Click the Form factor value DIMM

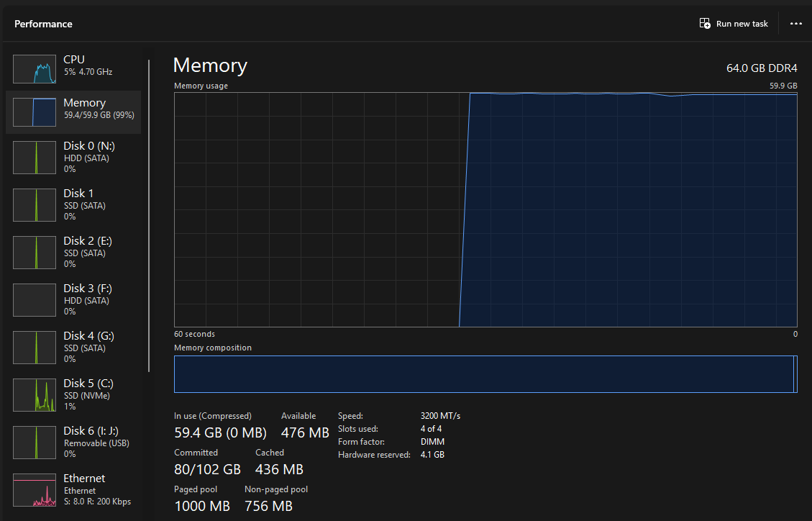pos(432,442)
